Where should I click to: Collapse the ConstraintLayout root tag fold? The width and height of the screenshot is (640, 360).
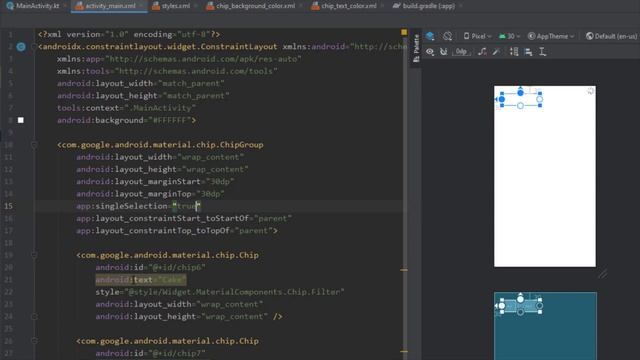click(x=34, y=47)
